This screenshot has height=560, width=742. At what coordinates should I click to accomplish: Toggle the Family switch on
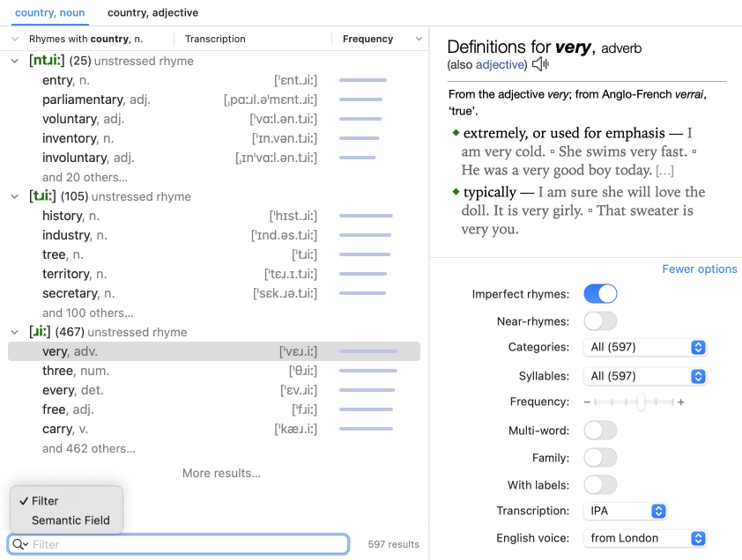[x=600, y=458]
